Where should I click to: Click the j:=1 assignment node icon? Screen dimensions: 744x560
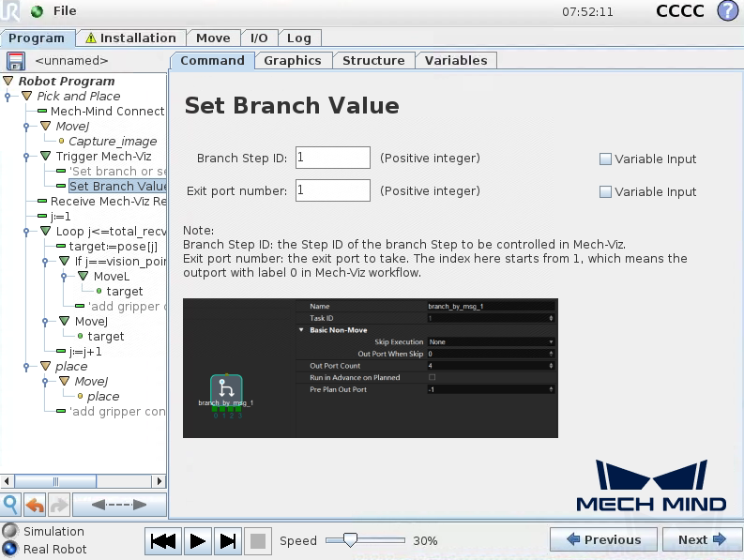pyautogui.click(x=42, y=216)
